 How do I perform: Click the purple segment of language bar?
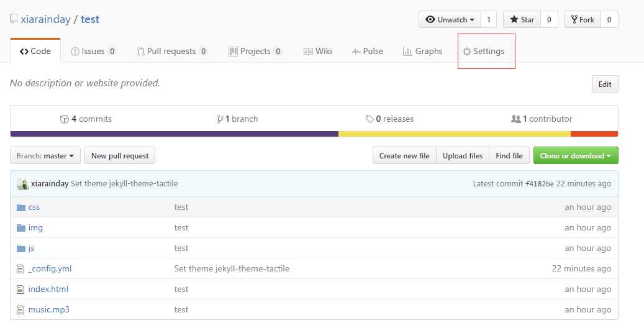[174, 134]
